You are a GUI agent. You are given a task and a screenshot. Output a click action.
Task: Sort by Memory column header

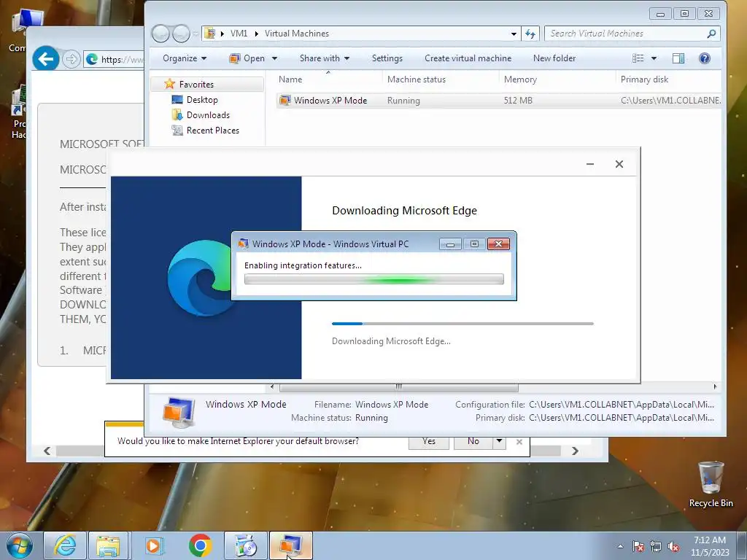click(557, 79)
